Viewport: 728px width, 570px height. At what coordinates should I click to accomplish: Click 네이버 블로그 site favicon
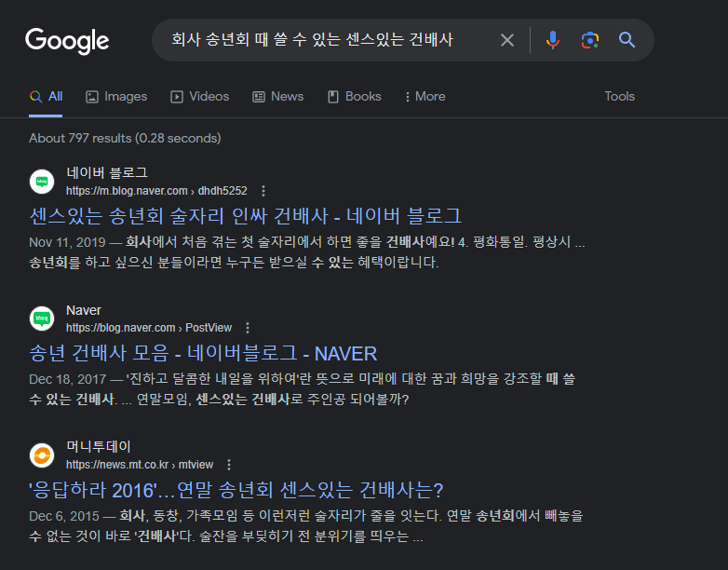[42, 182]
